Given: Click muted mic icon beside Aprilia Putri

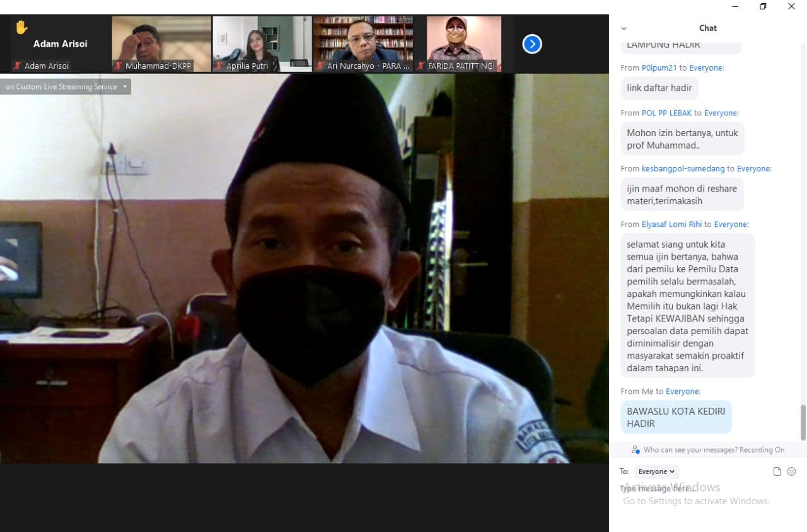Looking at the screenshot, I should [219, 66].
